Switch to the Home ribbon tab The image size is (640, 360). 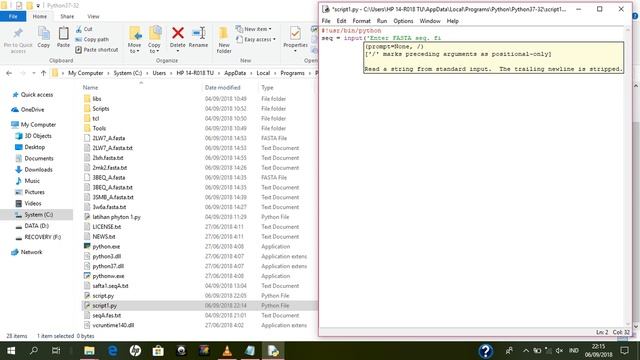coord(40,16)
